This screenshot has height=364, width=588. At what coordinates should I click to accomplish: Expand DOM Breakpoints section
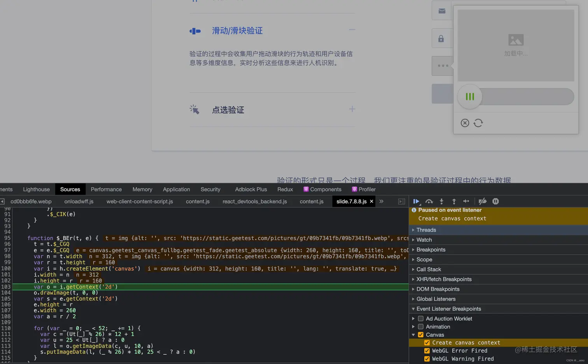click(499, 289)
